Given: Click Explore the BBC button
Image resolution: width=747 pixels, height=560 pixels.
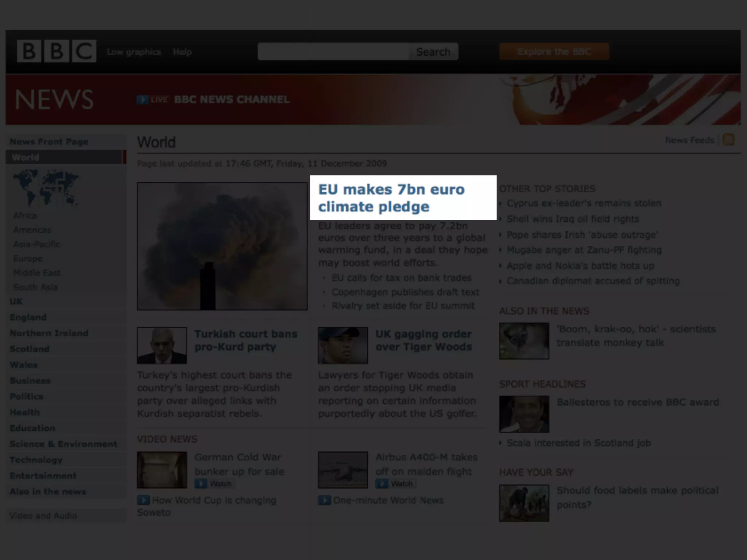Looking at the screenshot, I should (x=554, y=51).
